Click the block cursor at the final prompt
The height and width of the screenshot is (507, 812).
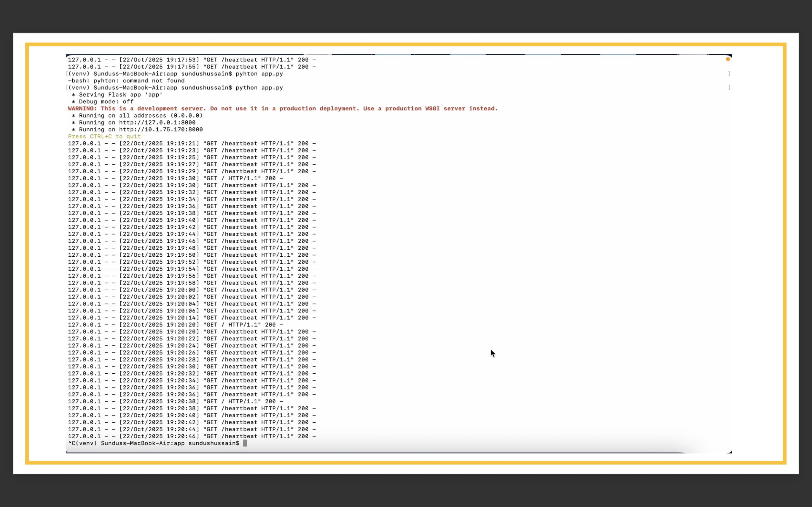tap(245, 443)
